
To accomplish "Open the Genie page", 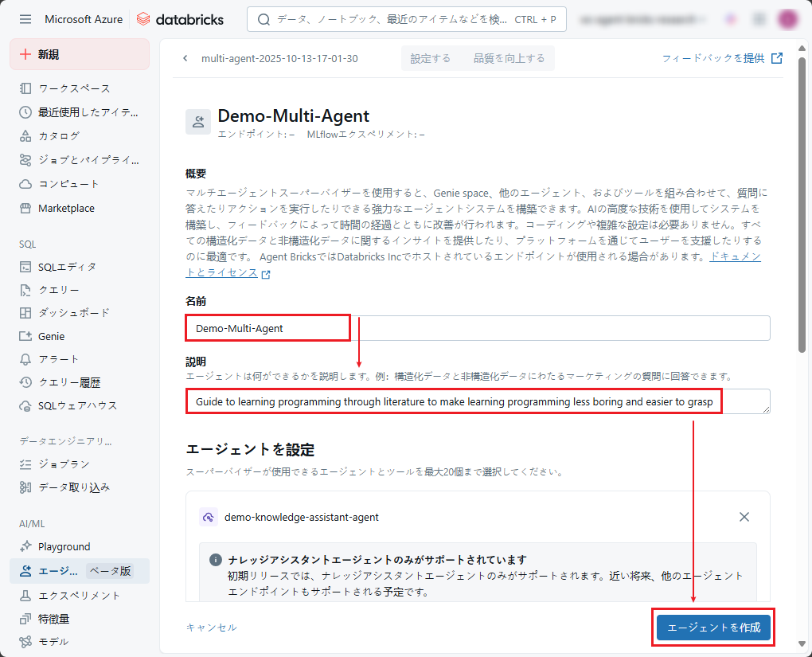I will (x=51, y=336).
